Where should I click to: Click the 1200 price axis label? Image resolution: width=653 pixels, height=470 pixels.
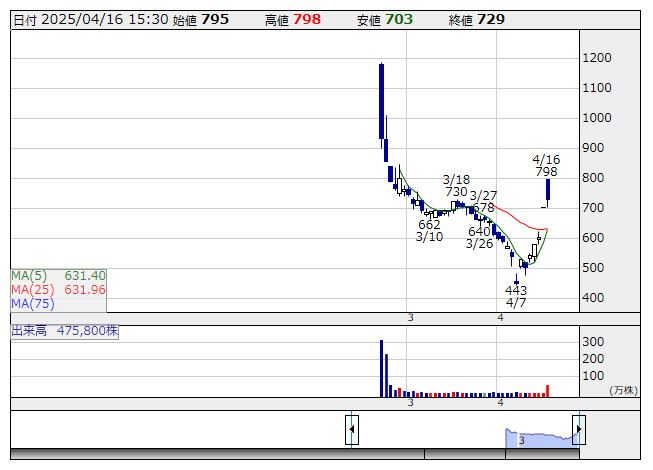(597, 58)
